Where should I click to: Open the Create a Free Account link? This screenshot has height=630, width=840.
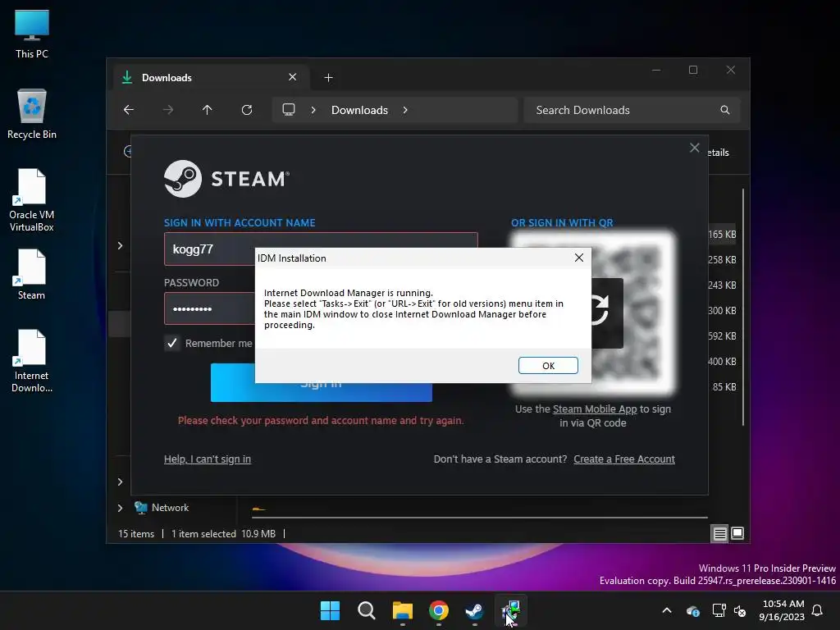tap(624, 459)
